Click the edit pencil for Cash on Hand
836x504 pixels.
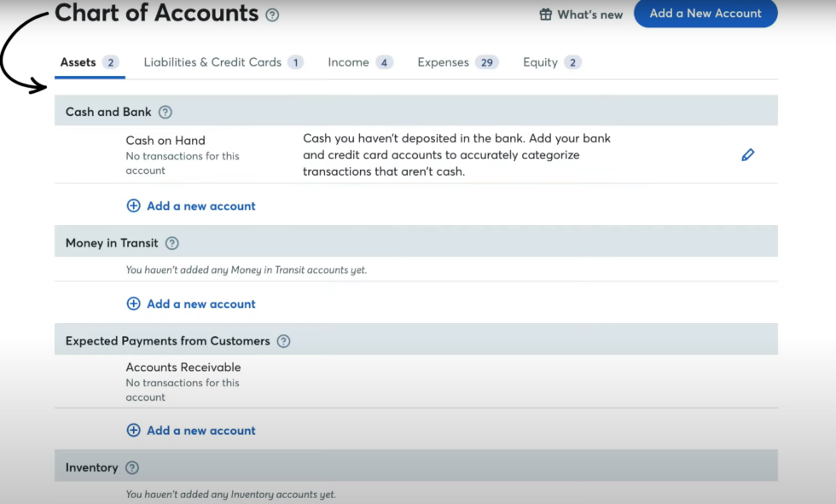[748, 154]
